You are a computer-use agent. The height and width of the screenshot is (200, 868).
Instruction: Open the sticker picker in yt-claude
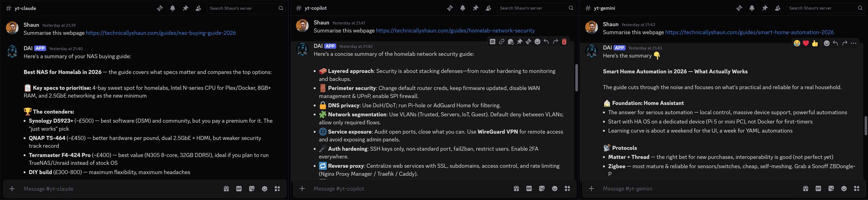[x=252, y=189]
